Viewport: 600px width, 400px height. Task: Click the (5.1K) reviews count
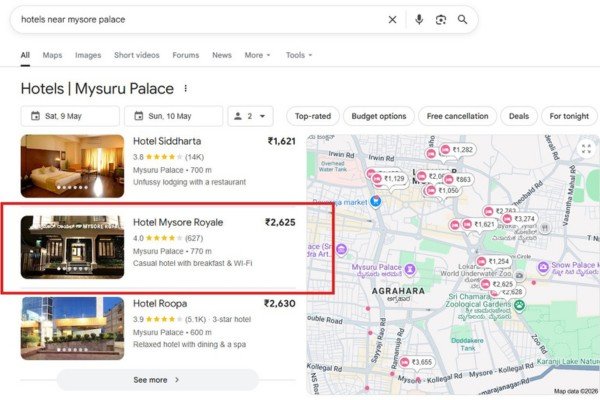[x=196, y=319]
